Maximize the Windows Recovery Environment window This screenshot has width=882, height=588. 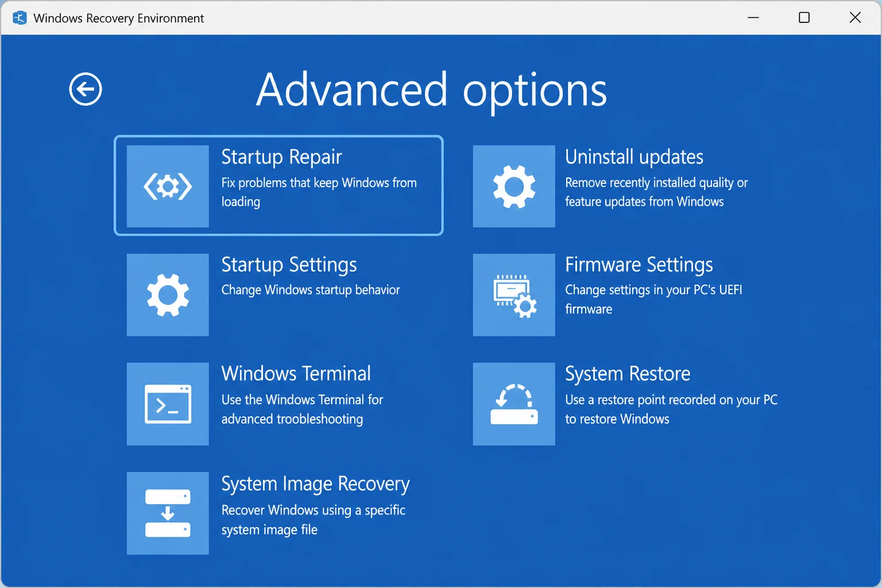click(x=804, y=18)
